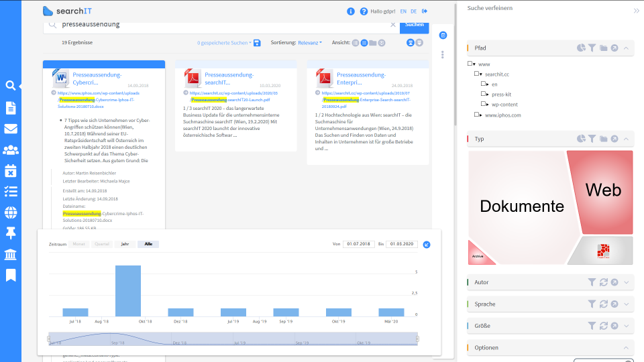Viewport: 644px width, 362px height.
Task: Open the task list section in the sidebar
Action: 11,191
